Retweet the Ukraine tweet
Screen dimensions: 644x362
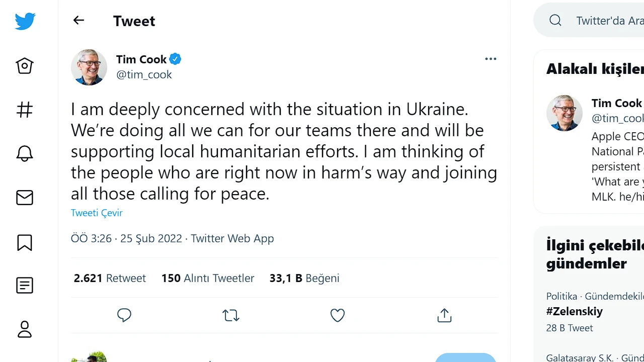coord(231,315)
